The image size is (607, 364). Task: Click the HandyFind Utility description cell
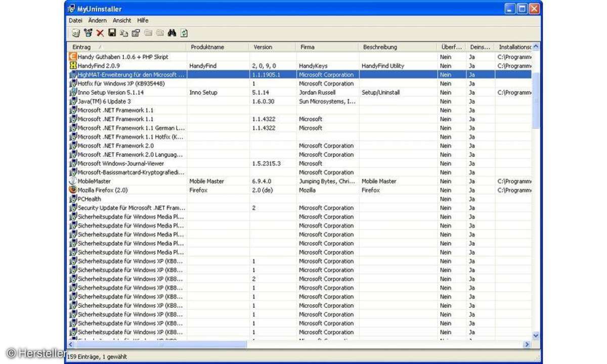tap(382, 66)
